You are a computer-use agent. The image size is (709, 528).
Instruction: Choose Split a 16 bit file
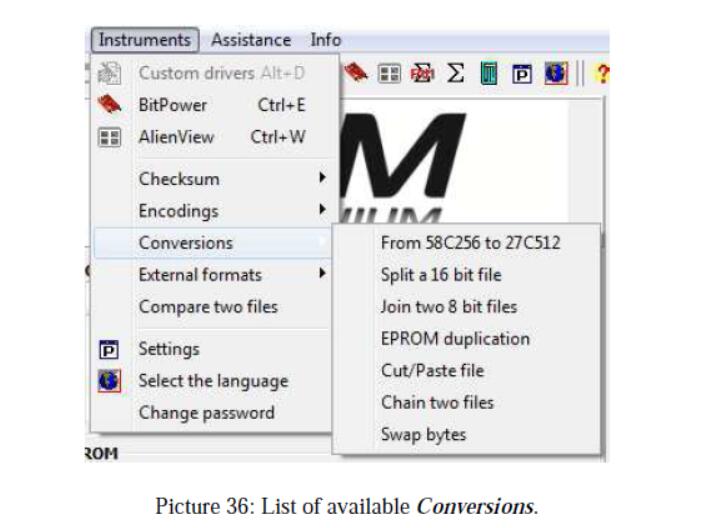(x=441, y=275)
